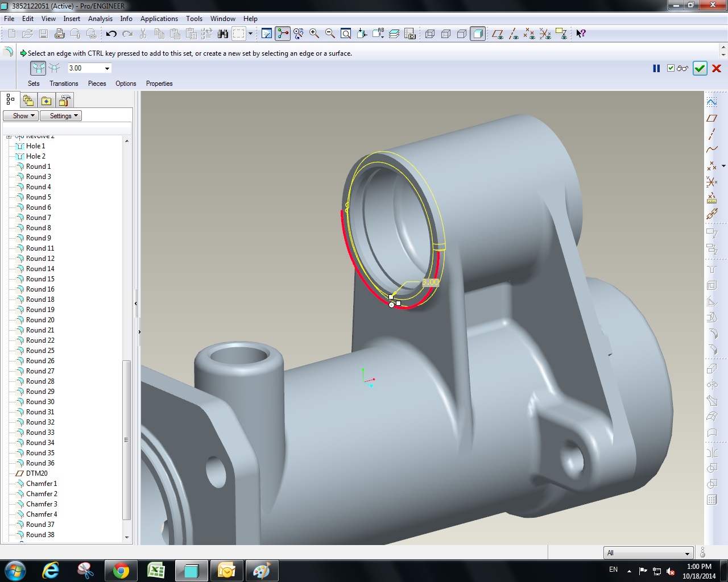Click the 3.00 radius dimension label
Viewport: 728px width, 582px height.
click(431, 282)
